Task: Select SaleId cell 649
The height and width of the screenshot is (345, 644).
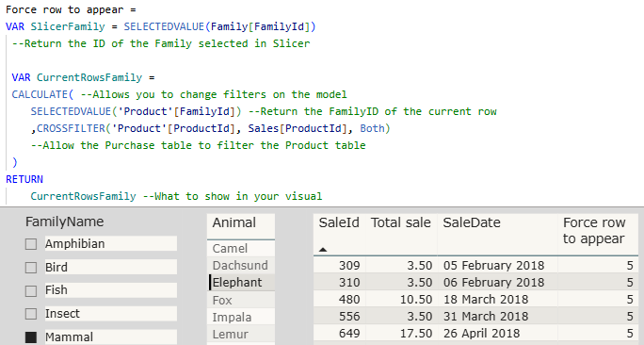Action: 349,333
